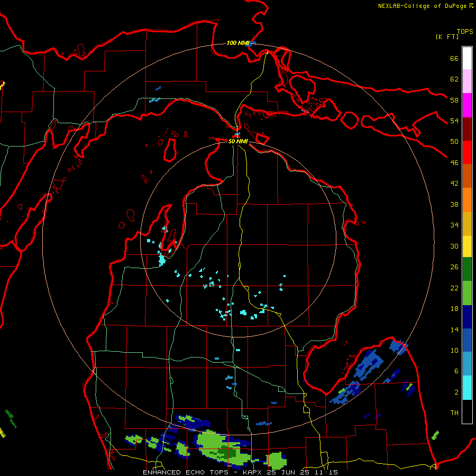Click the legend value '6'
Viewport: 476px width, 476px height.
456,371
